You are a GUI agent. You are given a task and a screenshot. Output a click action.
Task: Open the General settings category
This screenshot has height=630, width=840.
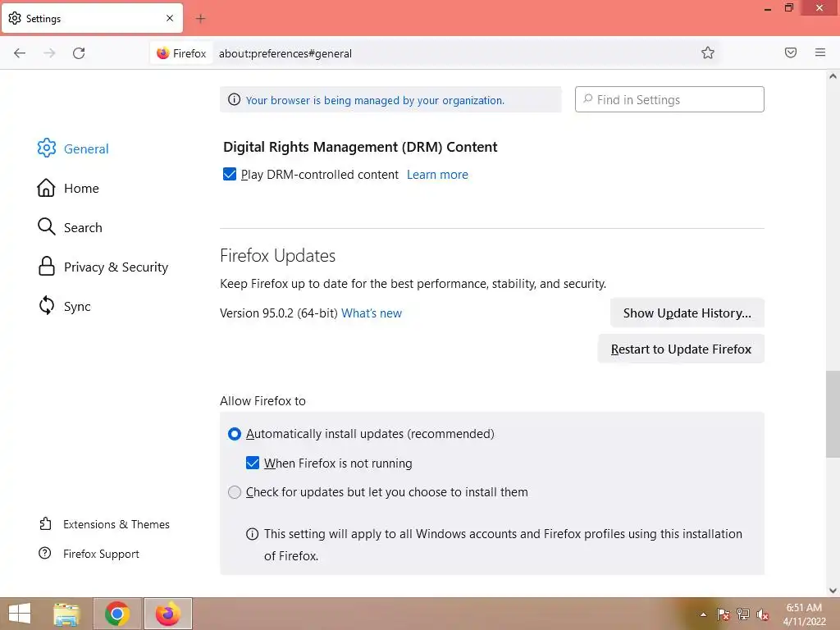coord(73,148)
